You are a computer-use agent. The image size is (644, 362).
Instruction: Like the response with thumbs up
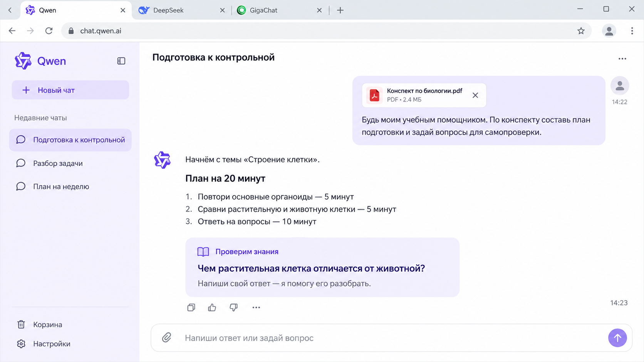212,307
